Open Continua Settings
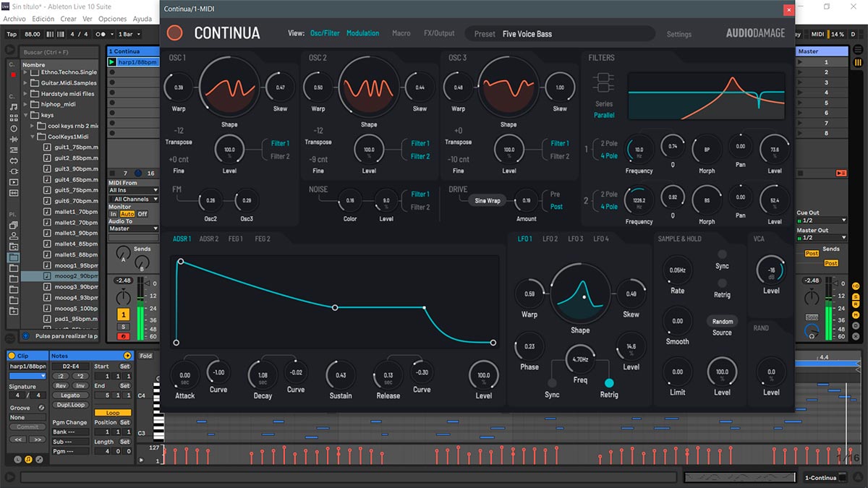 tap(679, 34)
